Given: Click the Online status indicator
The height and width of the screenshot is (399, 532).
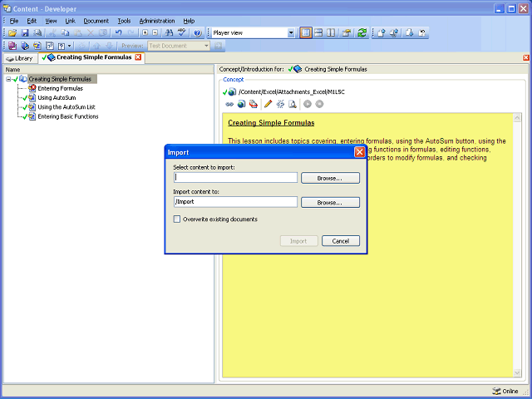Looking at the screenshot, I should click(x=505, y=391).
